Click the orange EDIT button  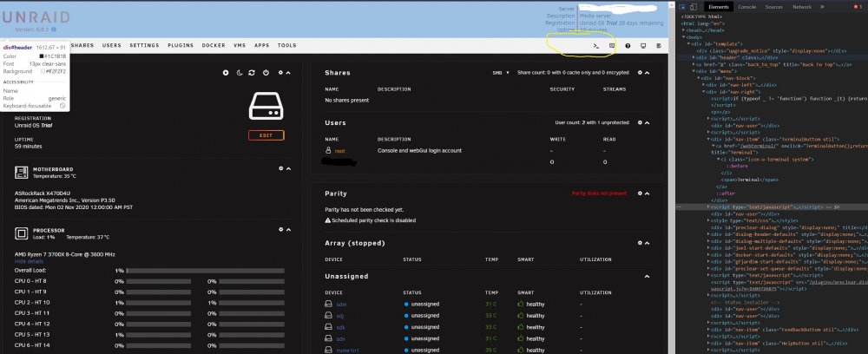tap(266, 135)
